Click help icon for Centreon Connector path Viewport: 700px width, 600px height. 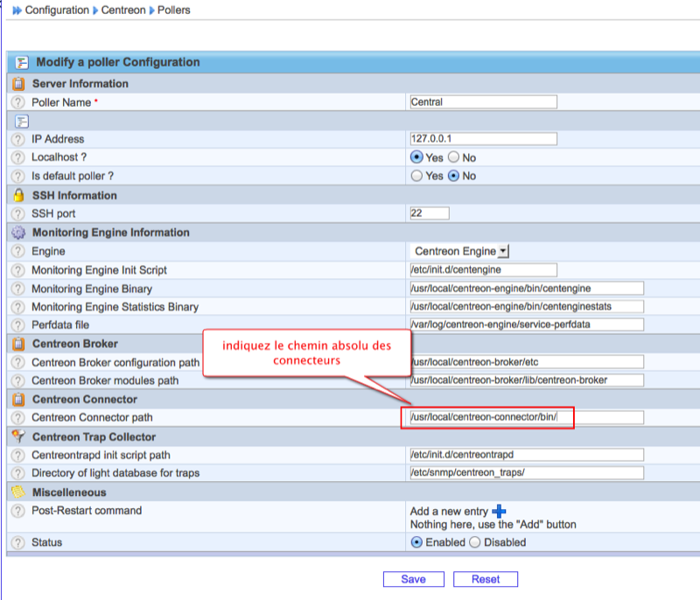point(18,418)
